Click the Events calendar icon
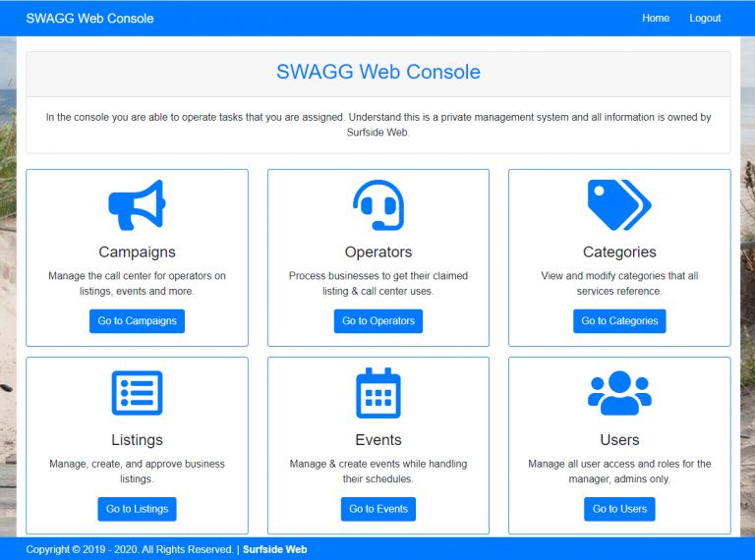 377,393
